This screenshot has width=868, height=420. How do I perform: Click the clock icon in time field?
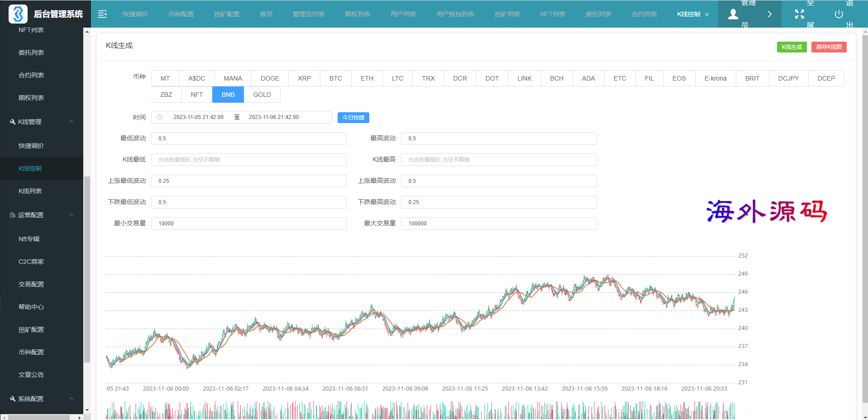[160, 117]
